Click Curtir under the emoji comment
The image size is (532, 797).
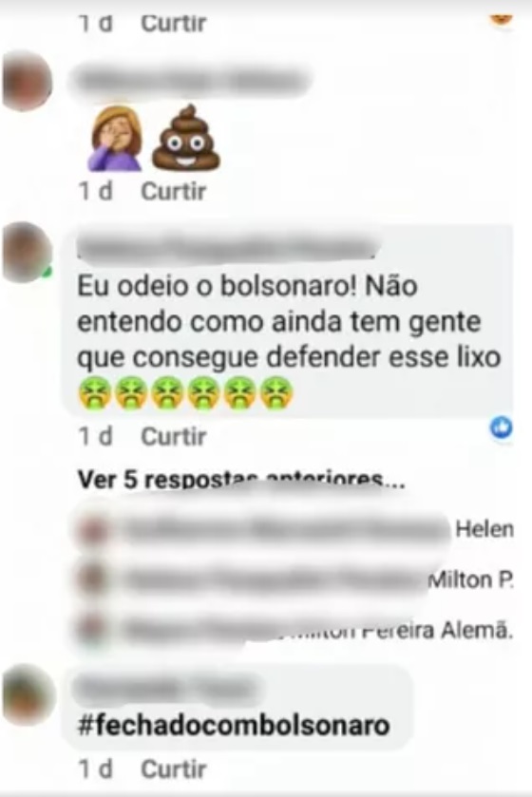point(173,192)
